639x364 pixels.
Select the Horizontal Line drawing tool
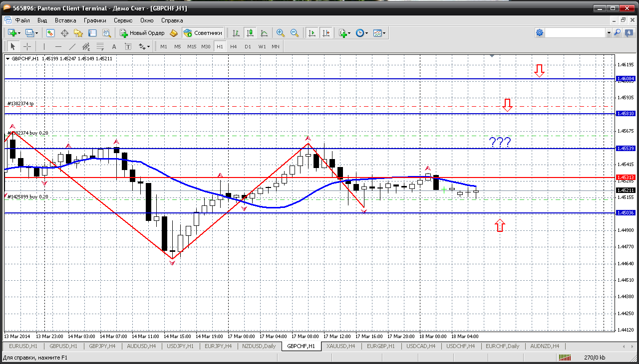pos(58,46)
